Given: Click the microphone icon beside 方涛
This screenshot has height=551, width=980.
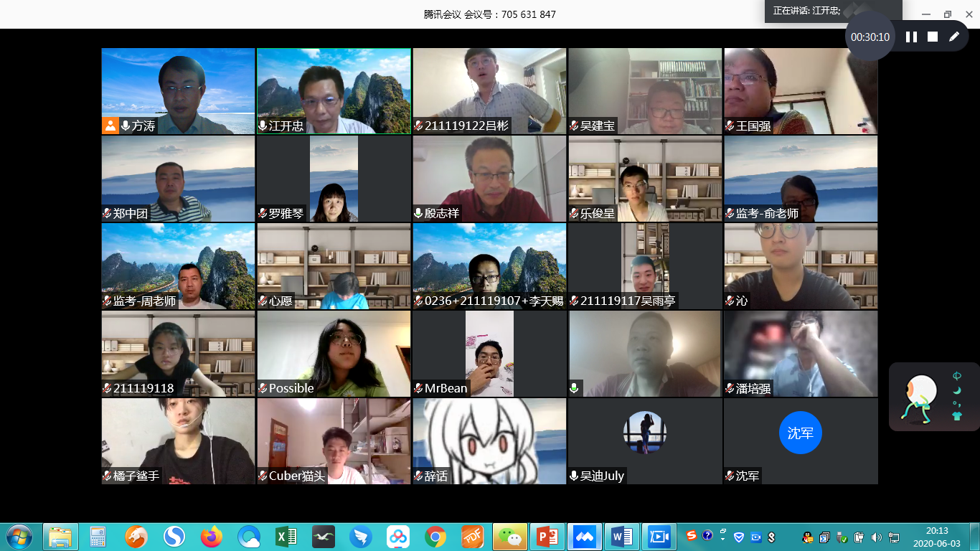Looking at the screenshot, I should click(x=126, y=126).
